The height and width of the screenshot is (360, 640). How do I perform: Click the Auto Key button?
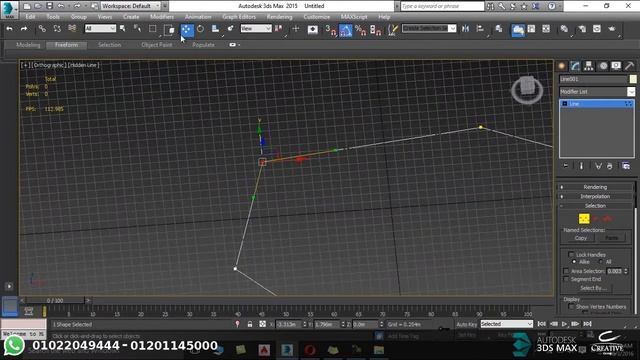[467, 324]
